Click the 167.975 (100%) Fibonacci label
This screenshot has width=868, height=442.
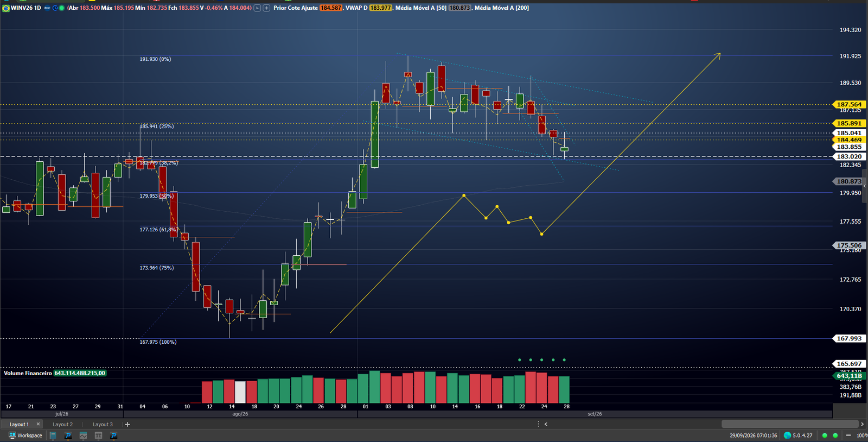point(158,342)
